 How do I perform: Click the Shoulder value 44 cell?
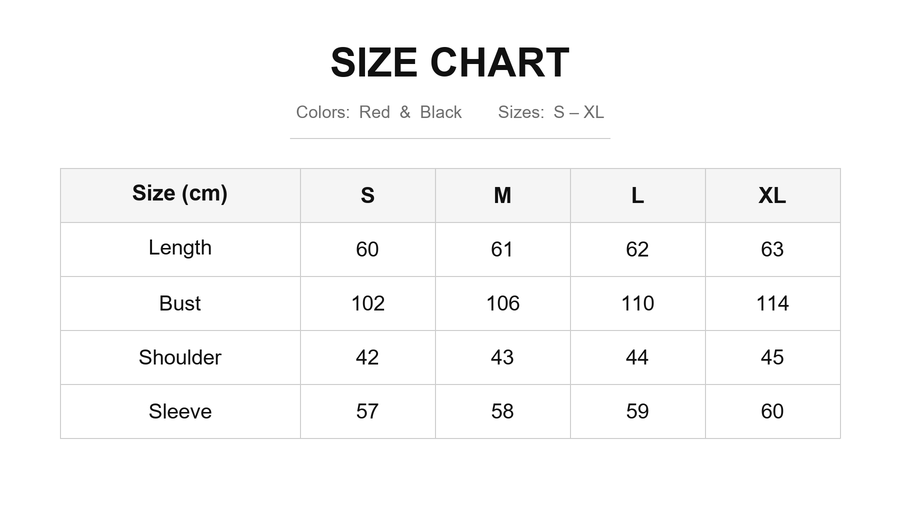[638, 358]
